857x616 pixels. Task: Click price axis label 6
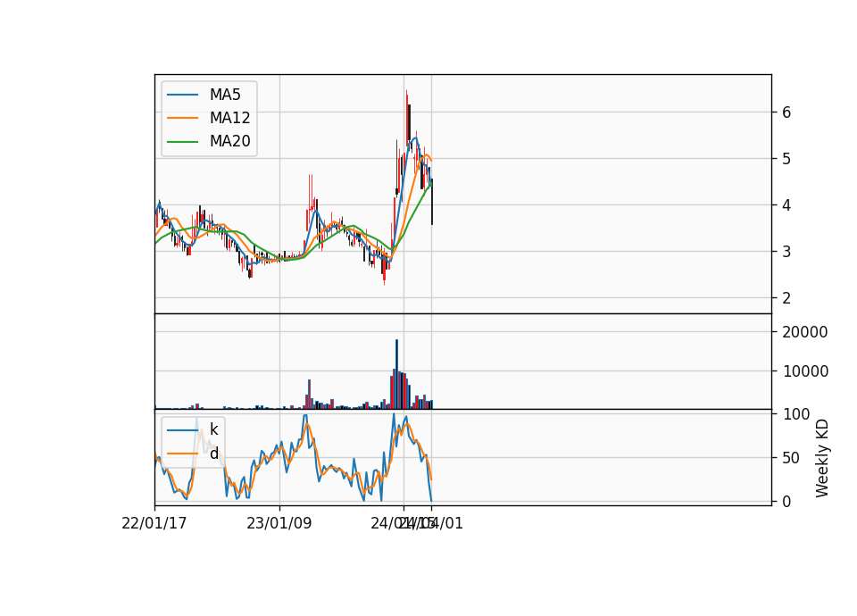point(786,112)
